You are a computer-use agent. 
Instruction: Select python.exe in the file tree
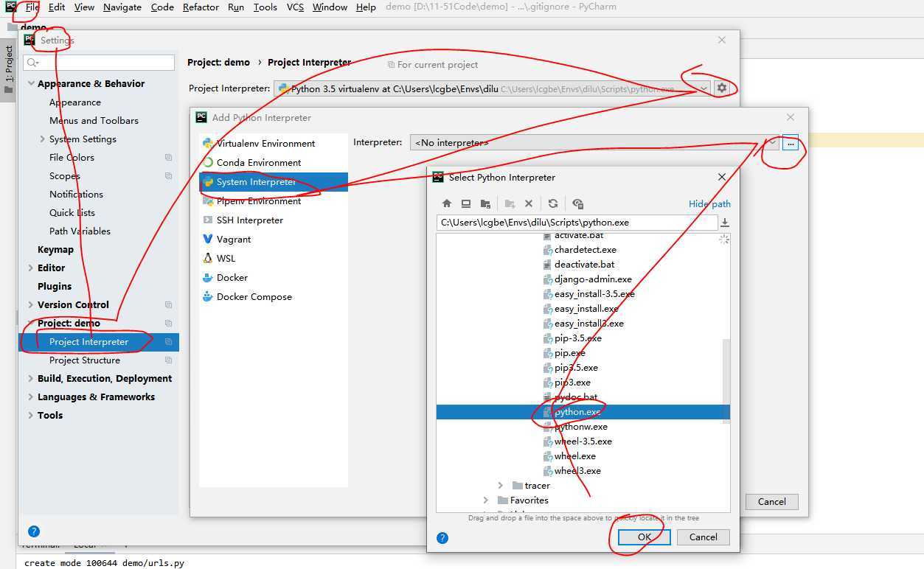pyautogui.click(x=583, y=412)
